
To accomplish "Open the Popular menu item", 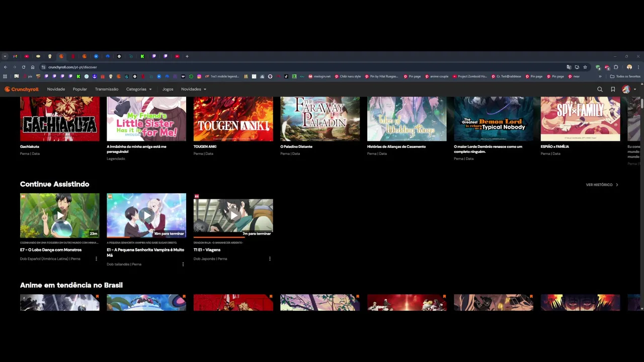I will tap(80, 89).
